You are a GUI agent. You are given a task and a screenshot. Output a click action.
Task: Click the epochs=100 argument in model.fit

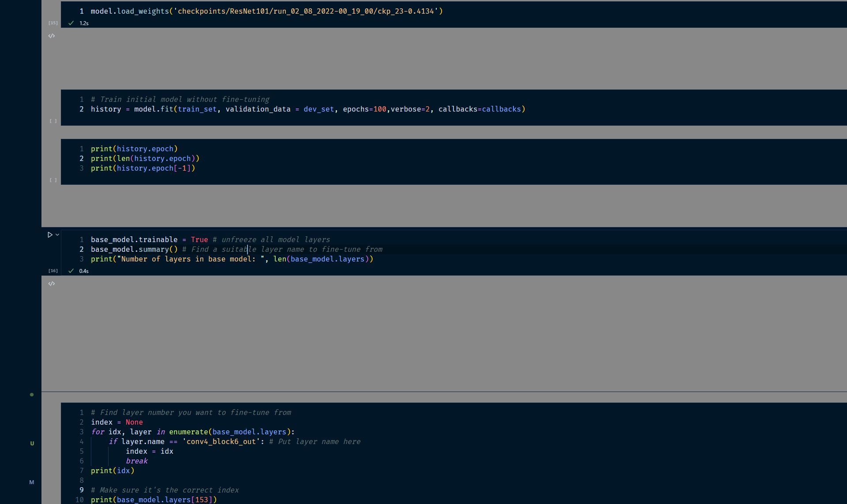click(365, 109)
